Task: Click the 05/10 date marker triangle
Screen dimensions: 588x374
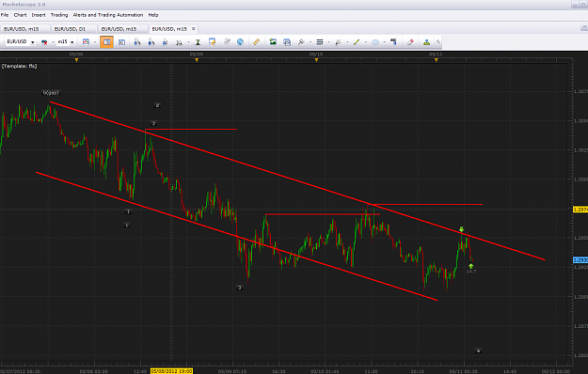Action: [316, 60]
